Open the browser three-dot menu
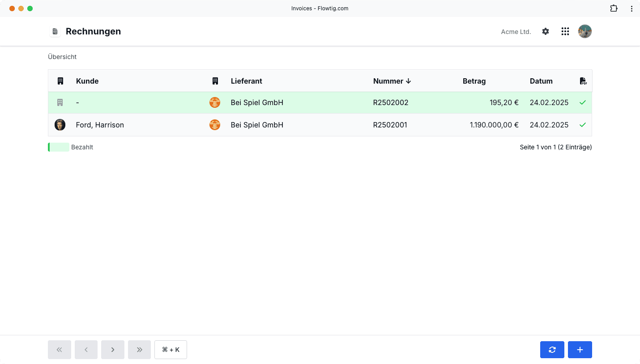This screenshot has height=364, width=640. coord(631,8)
